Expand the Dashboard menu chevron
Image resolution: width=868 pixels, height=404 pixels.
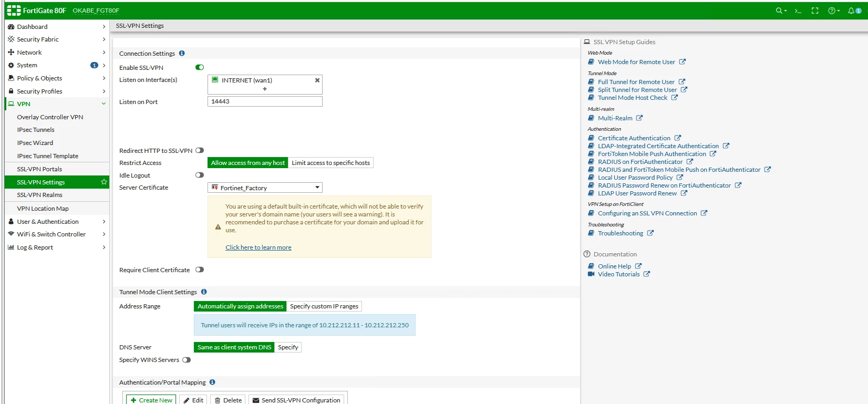(x=104, y=27)
